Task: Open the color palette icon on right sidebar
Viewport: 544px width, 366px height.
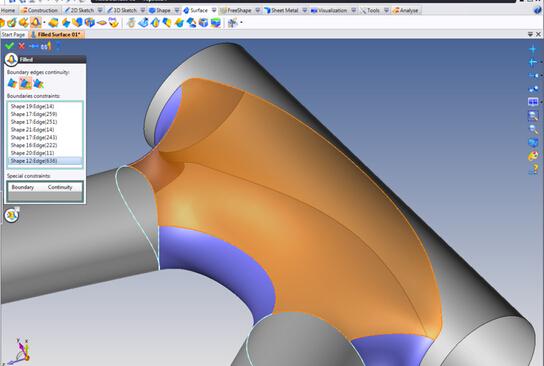Action: pos(533,156)
